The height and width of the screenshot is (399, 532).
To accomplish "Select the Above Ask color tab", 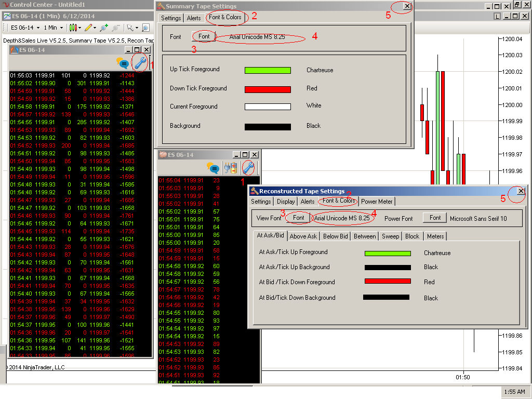I will click(303, 236).
